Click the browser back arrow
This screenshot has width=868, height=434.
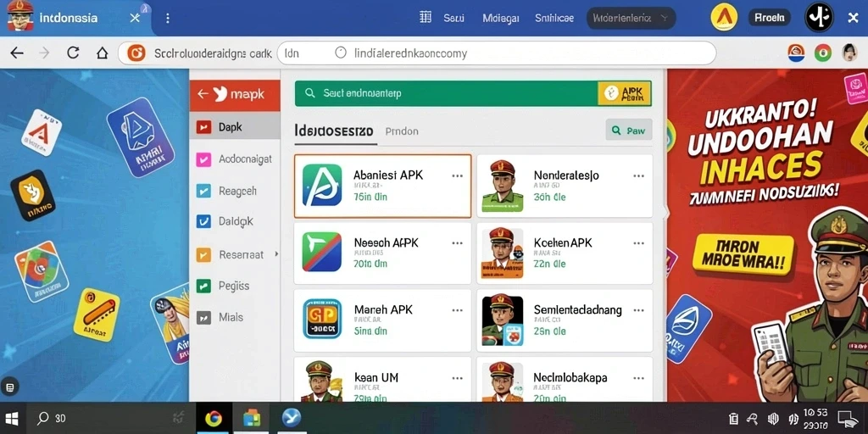tap(17, 53)
